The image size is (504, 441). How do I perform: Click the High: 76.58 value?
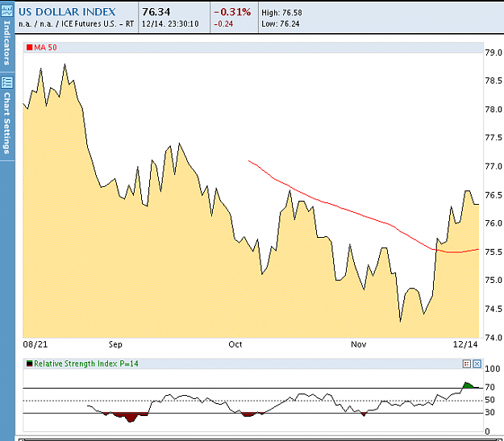tap(281, 13)
